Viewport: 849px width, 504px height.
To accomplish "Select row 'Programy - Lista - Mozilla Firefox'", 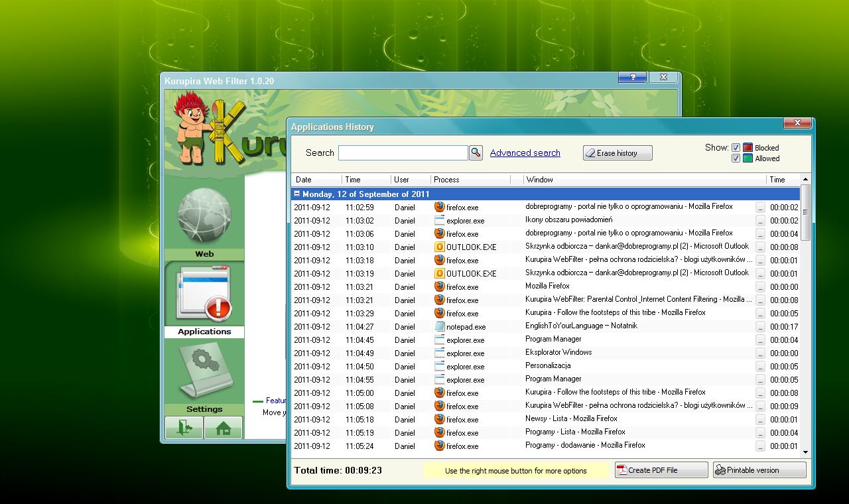I will tap(546, 432).
